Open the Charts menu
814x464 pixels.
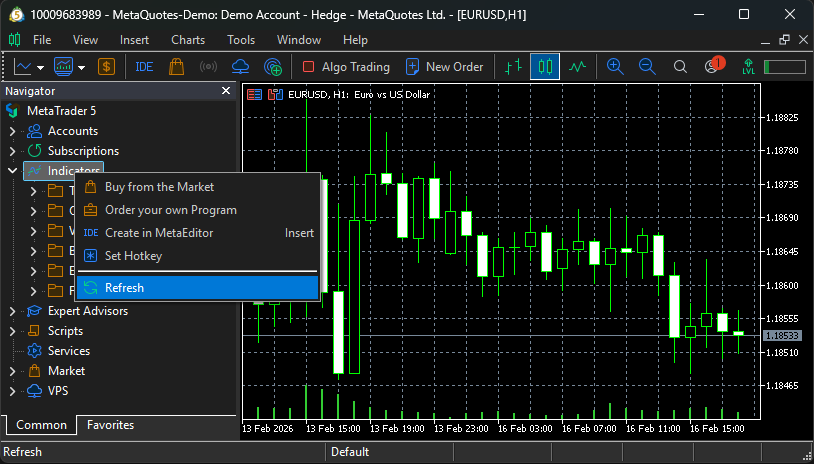tap(188, 40)
